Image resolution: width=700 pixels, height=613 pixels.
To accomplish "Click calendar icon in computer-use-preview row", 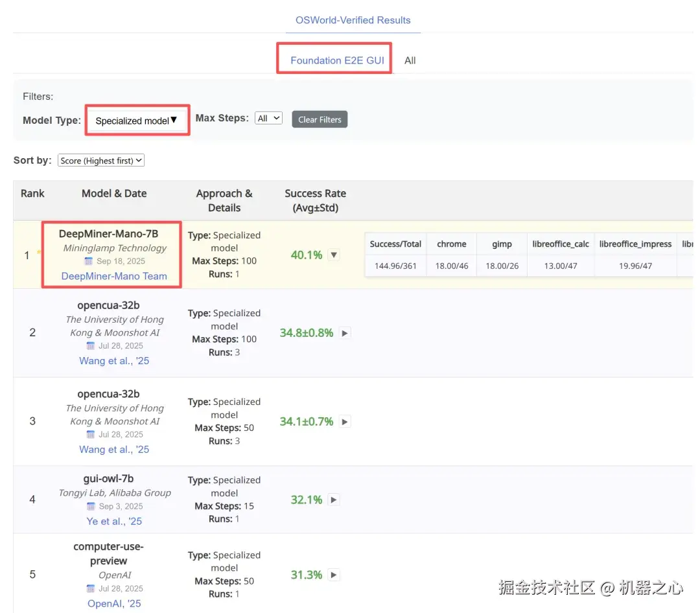I will [x=91, y=588].
